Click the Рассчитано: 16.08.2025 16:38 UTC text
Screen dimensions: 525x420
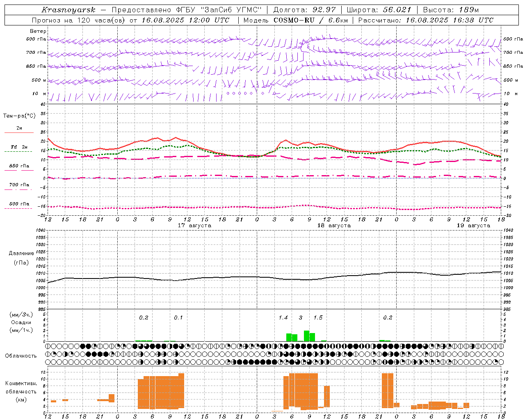(x=426, y=20)
